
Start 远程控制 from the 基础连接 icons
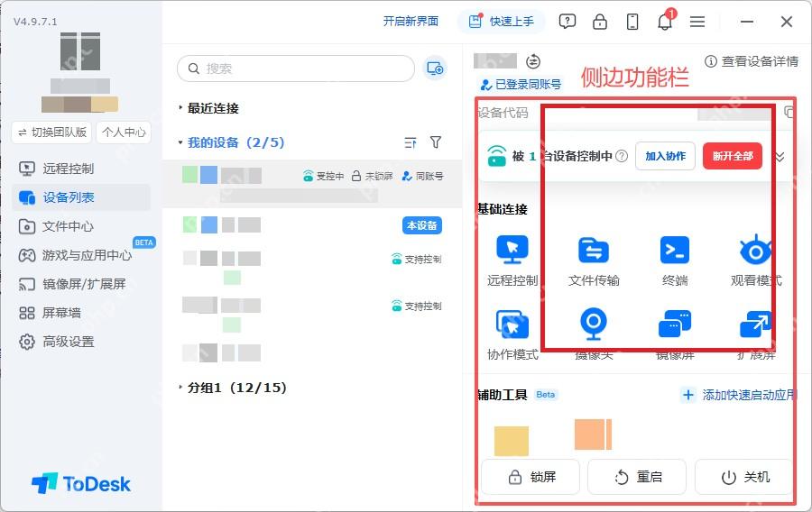pyautogui.click(x=512, y=261)
